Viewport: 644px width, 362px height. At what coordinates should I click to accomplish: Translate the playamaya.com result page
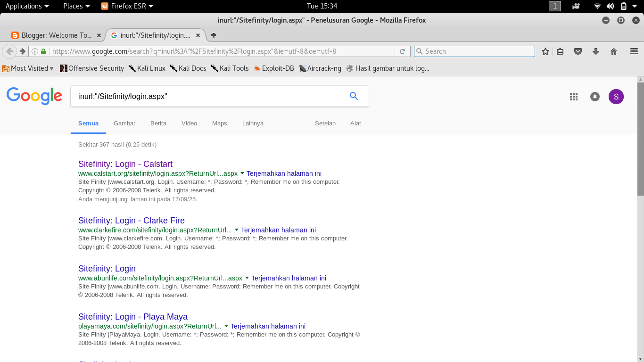point(268,326)
